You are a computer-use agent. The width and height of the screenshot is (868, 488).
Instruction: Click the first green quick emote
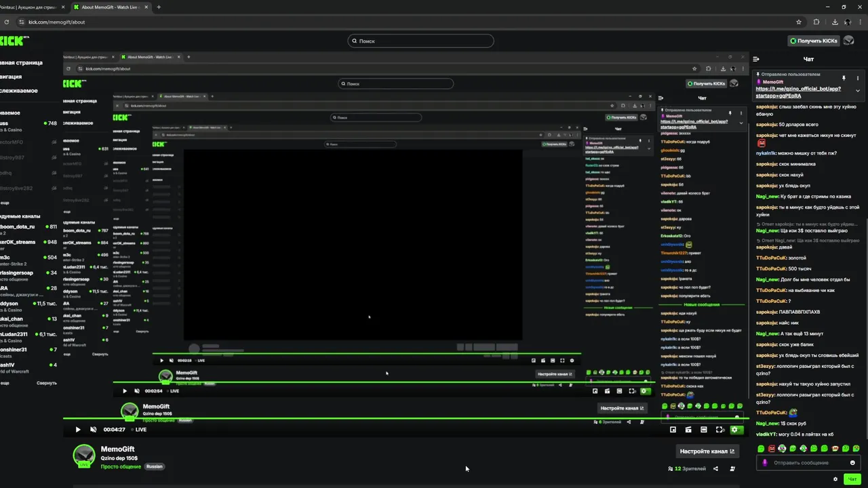761,449
